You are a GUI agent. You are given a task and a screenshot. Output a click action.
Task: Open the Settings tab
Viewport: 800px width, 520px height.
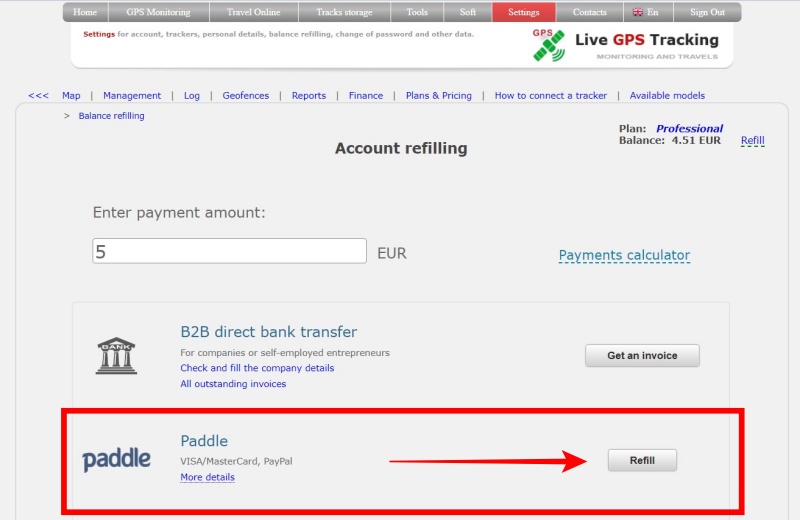click(523, 12)
